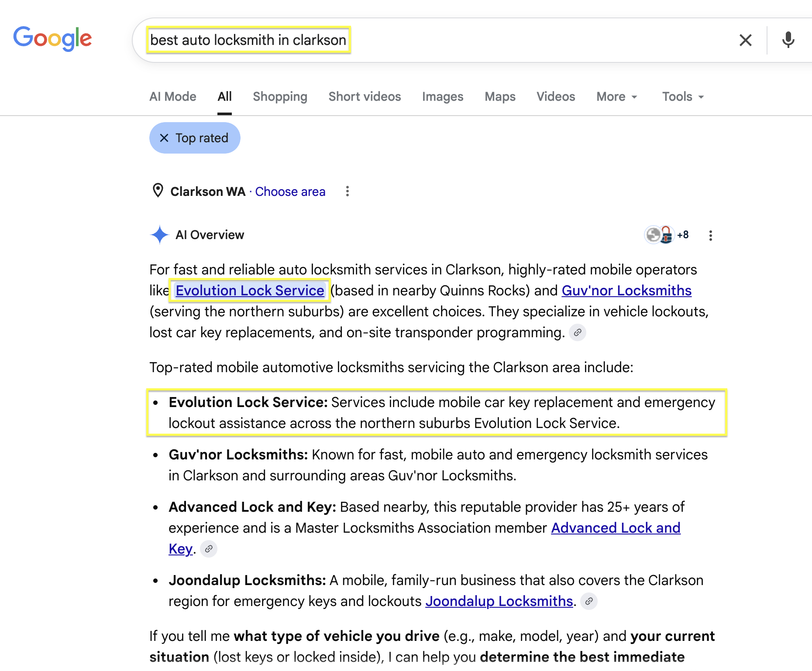Open AI Mode tab

(x=173, y=96)
